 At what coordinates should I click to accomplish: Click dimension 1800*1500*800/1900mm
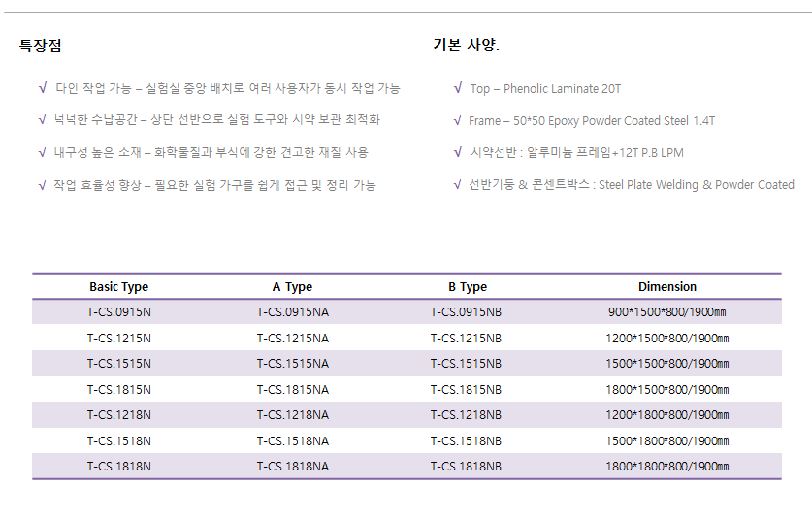pyautogui.click(x=667, y=390)
